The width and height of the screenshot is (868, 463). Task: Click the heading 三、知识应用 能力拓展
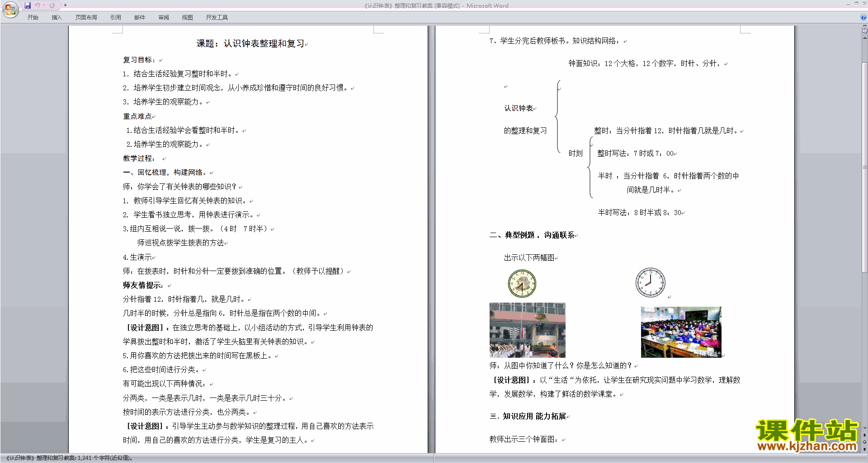[528, 416]
